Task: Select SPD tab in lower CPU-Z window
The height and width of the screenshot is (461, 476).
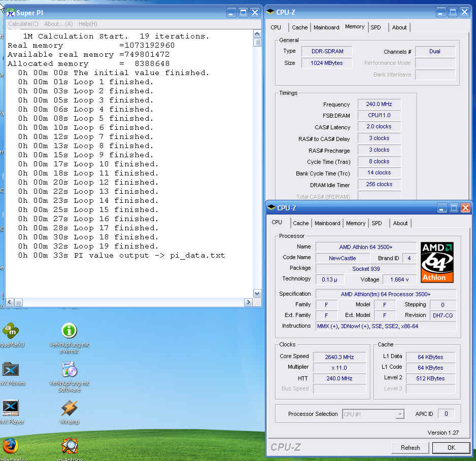Action: [377, 223]
